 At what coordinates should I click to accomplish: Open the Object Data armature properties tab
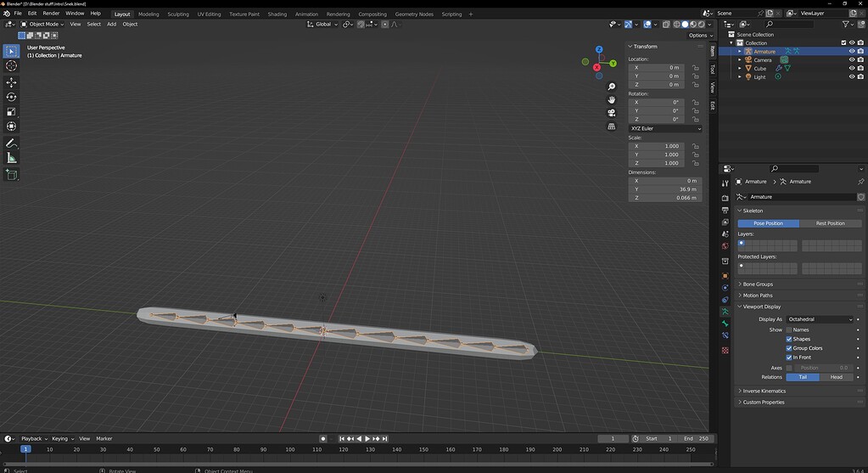[725, 312]
